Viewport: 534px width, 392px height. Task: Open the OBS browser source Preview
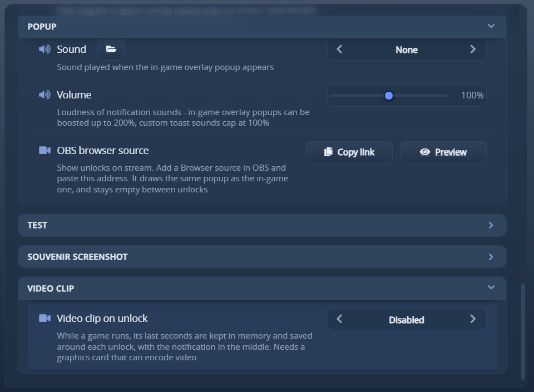click(x=443, y=152)
